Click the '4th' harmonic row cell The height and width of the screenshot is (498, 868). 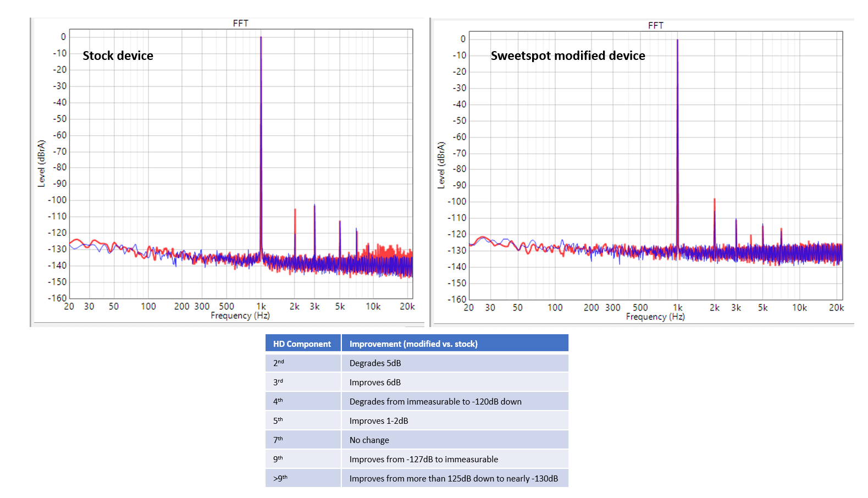[303, 401]
